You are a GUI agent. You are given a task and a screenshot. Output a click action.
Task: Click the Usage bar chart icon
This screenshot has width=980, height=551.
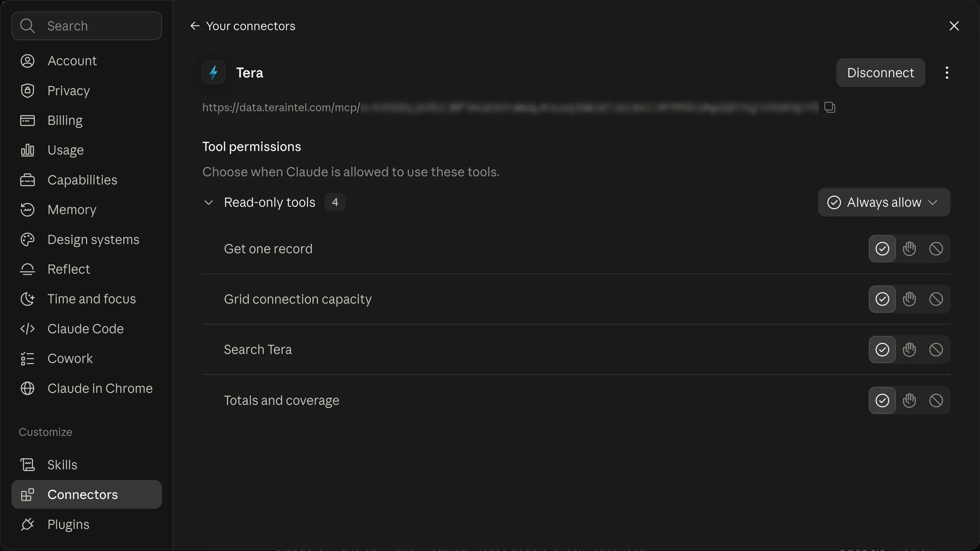tap(27, 150)
